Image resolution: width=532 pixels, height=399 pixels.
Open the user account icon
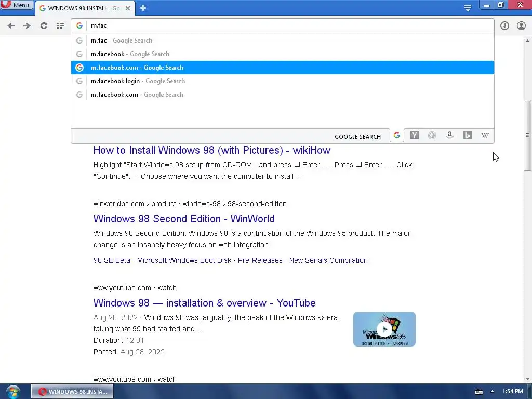point(521,26)
